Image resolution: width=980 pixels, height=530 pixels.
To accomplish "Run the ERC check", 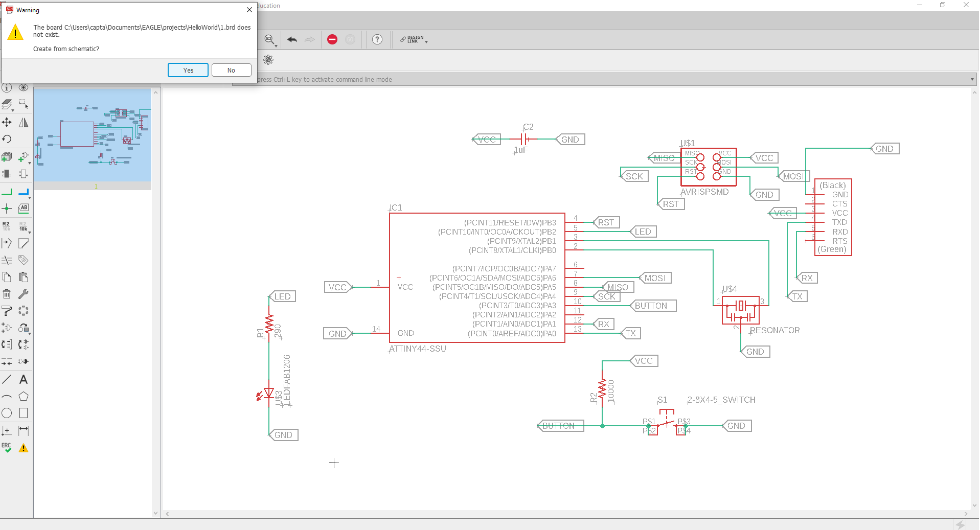I will (7, 448).
